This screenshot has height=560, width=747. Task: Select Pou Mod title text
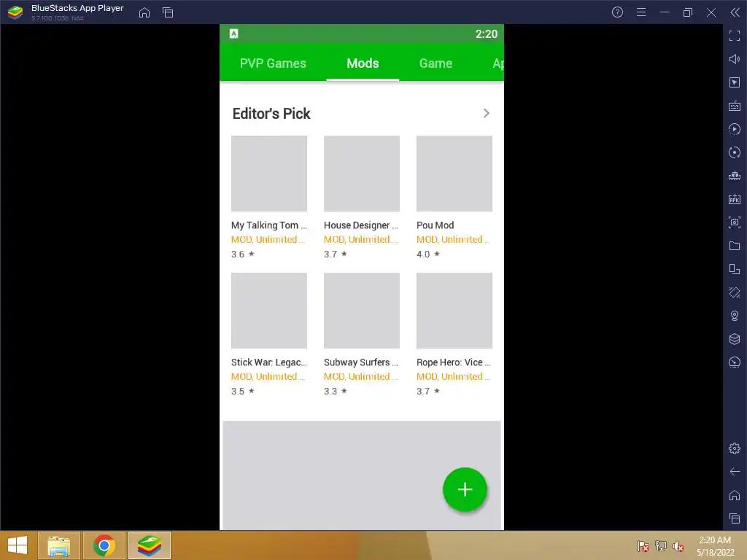click(436, 225)
